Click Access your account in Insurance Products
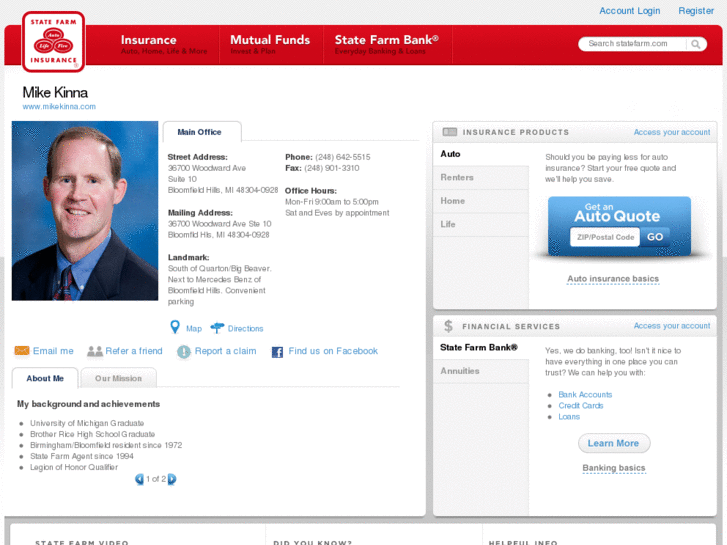The image size is (727, 545). pos(672,132)
